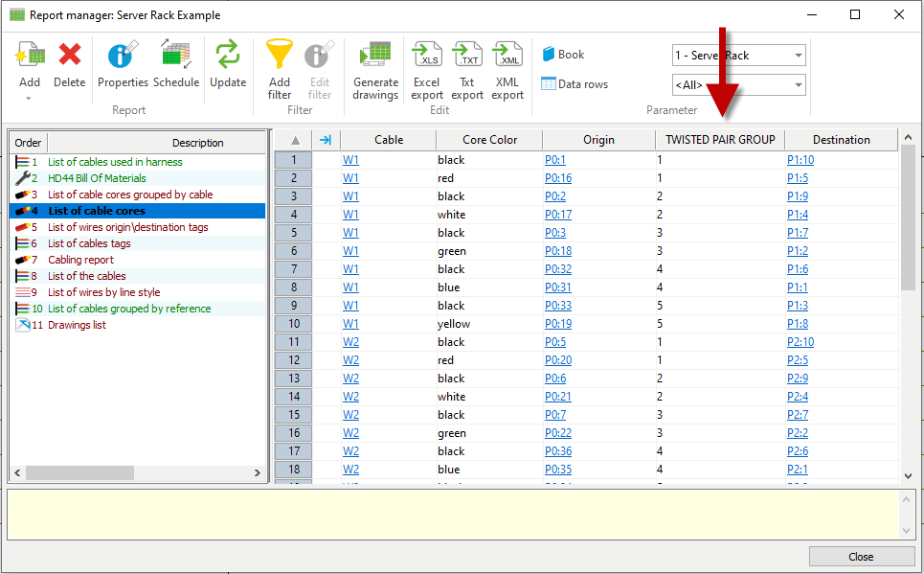924x574 pixels.
Task: Open the '1 - Server Rack' dropdown
Action: point(799,56)
